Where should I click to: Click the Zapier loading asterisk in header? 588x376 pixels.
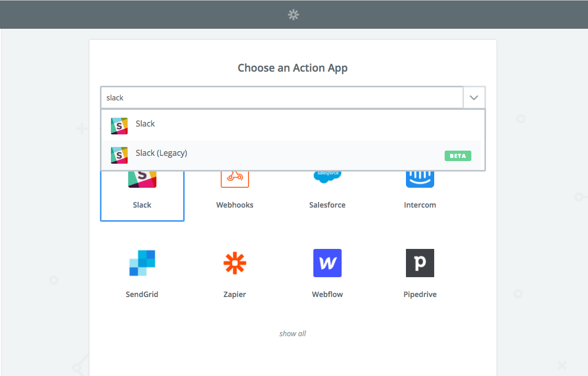tap(293, 15)
